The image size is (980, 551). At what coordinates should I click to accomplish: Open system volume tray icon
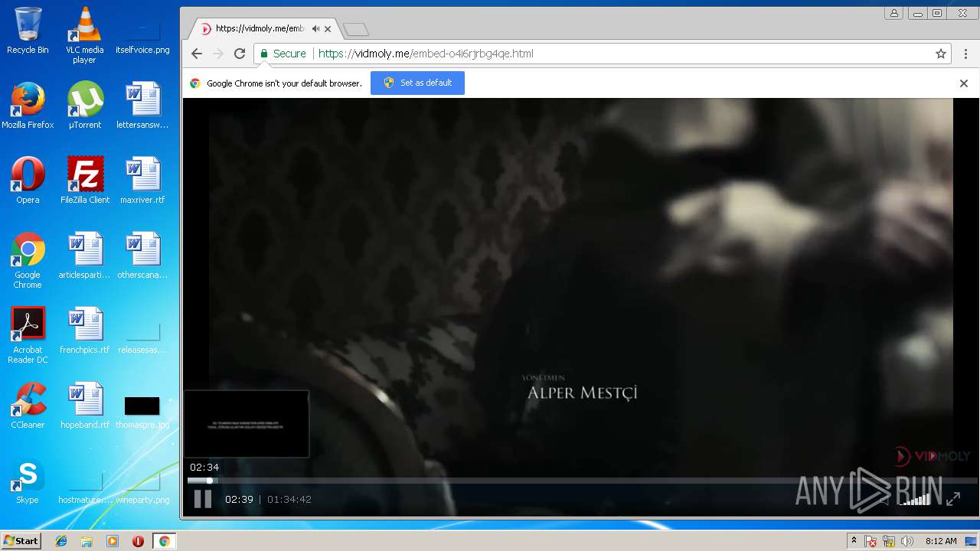(x=907, y=541)
